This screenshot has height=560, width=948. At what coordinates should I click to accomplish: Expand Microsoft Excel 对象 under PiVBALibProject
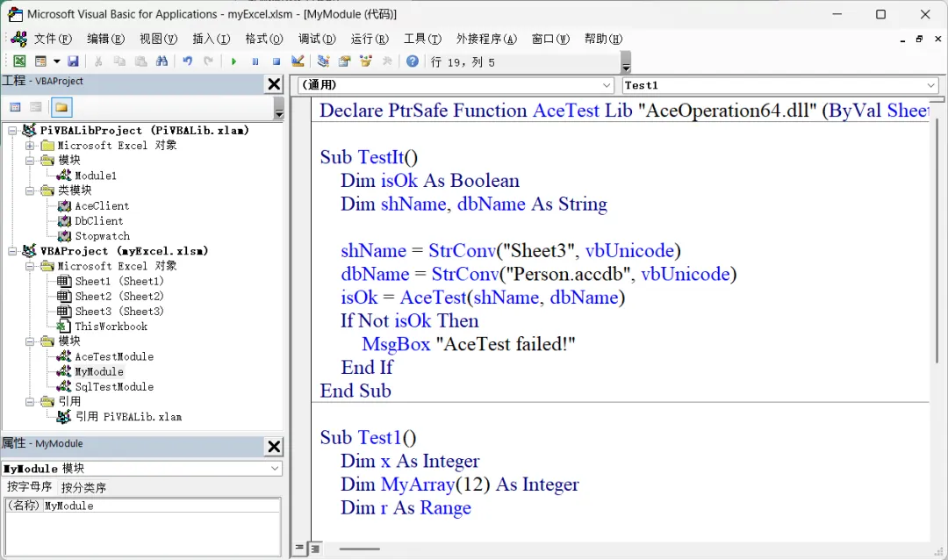(x=30, y=145)
